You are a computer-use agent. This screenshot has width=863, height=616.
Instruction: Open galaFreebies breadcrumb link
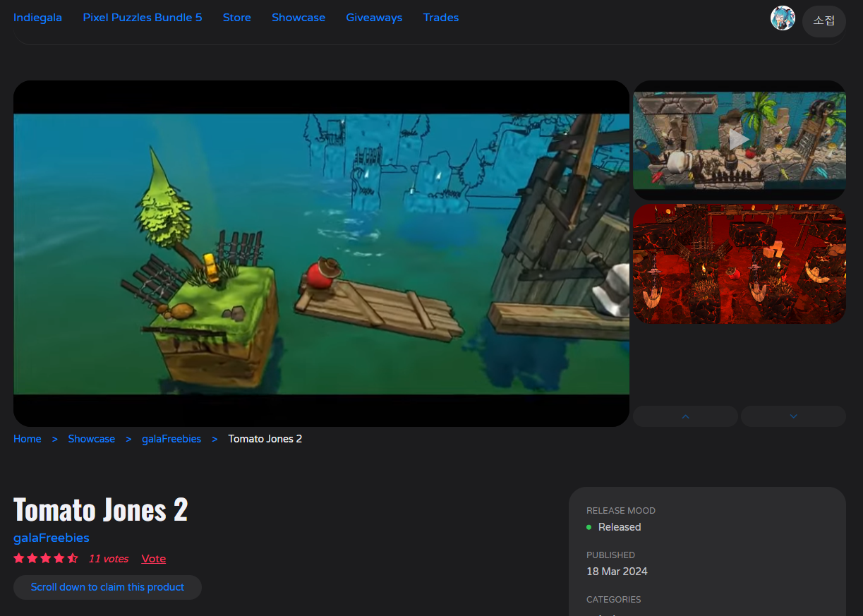click(x=171, y=439)
